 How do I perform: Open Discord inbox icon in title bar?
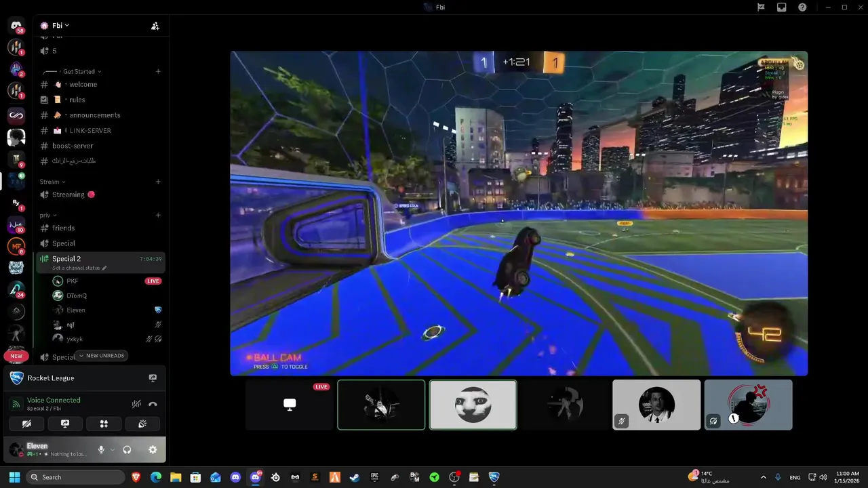point(782,7)
